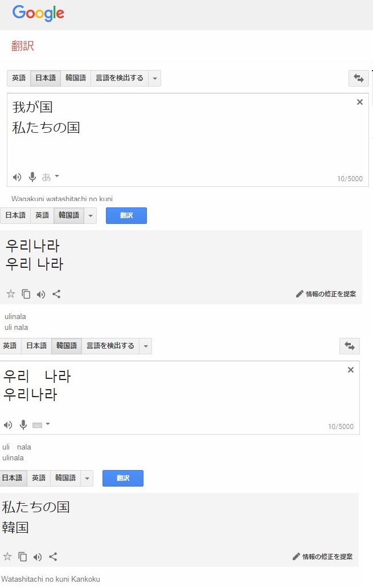Viewport: 373px width, 588px height.
Task: Open the Google logo homepage link
Action: (x=38, y=13)
